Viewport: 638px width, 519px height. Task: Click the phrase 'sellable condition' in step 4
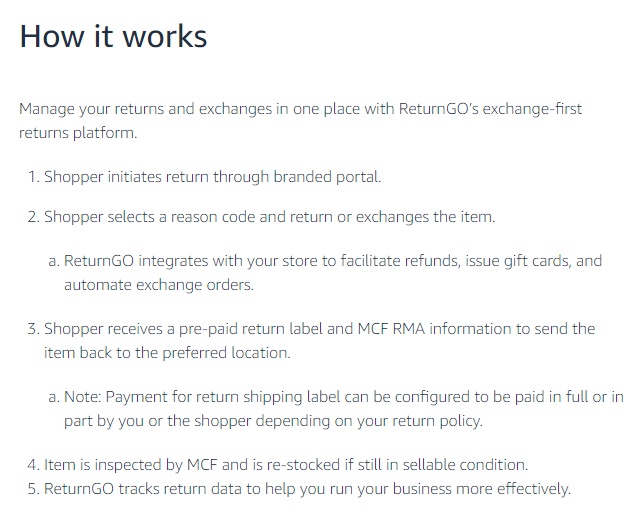click(x=465, y=464)
